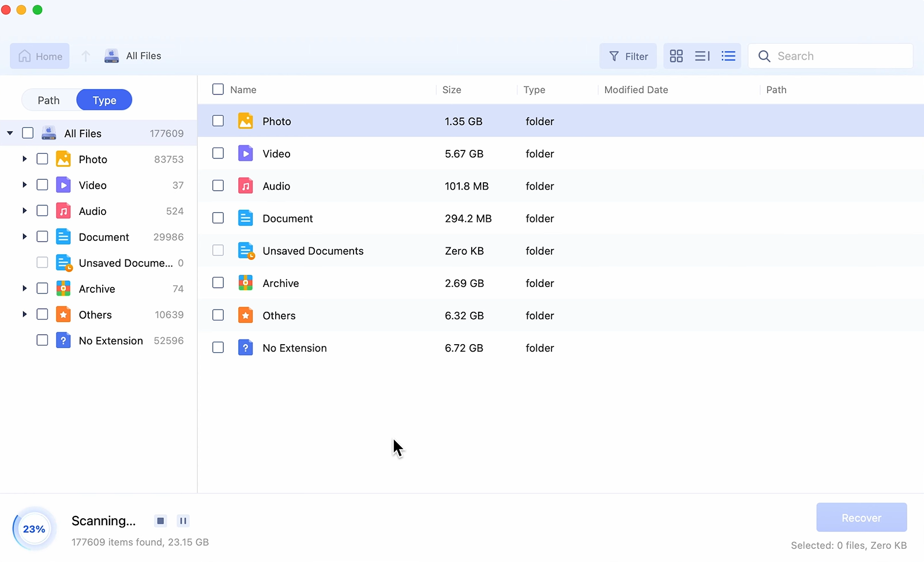Viewport: 924px width, 562px height.
Task: Click the Audio icon in sidebar tree
Action: pos(63,211)
